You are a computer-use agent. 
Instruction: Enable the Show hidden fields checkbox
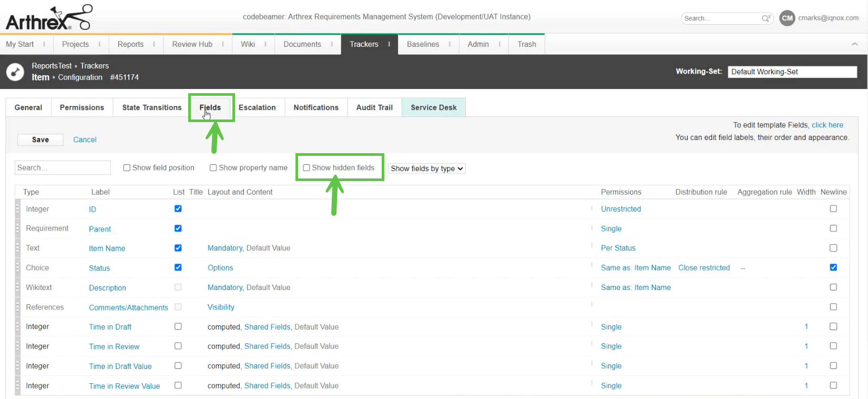click(x=307, y=168)
